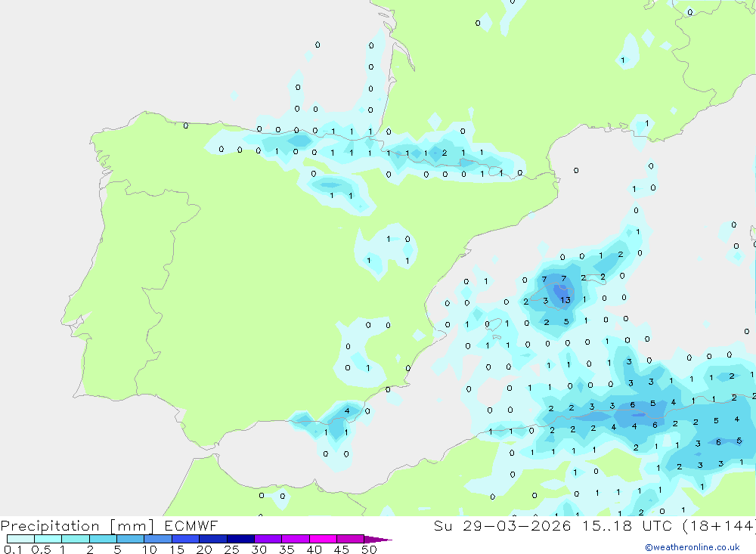Click the '15' legend scale label
756x554 pixels.
point(176,549)
